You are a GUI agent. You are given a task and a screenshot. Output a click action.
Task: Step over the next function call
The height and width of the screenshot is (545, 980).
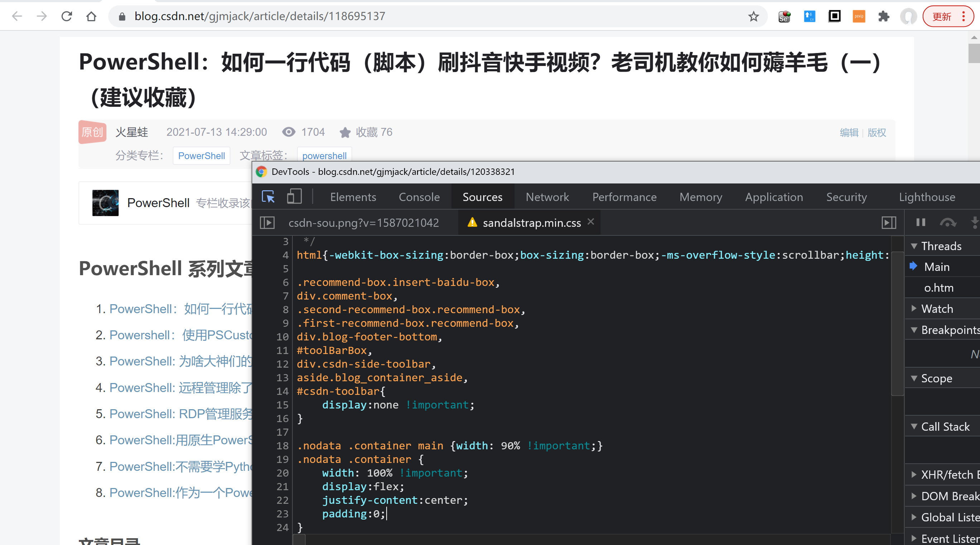tap(948, 222)
